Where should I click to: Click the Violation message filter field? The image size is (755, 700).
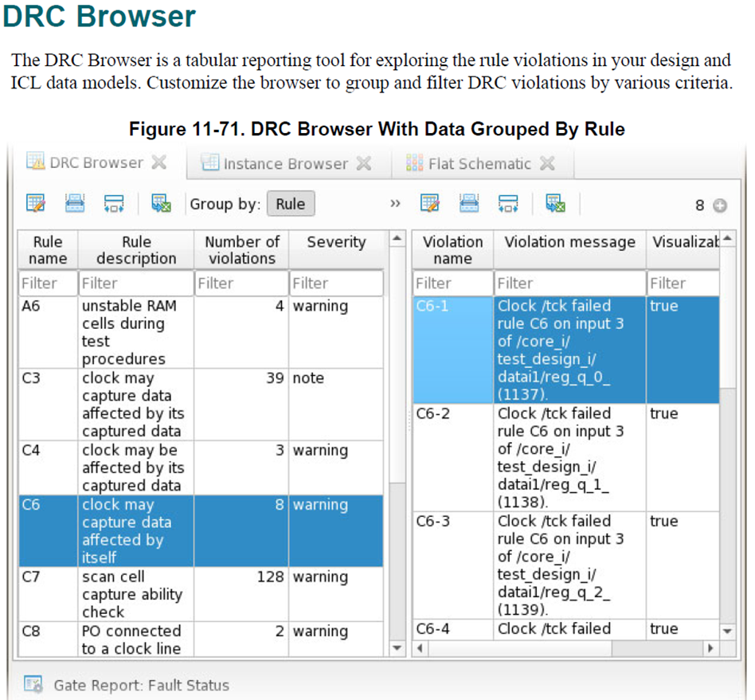tap(569, 283)
